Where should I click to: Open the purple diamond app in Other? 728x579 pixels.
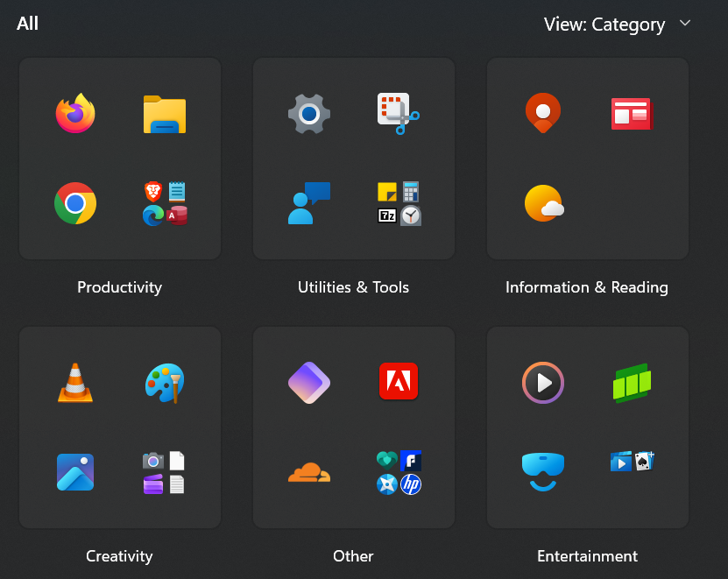point(309,383)
